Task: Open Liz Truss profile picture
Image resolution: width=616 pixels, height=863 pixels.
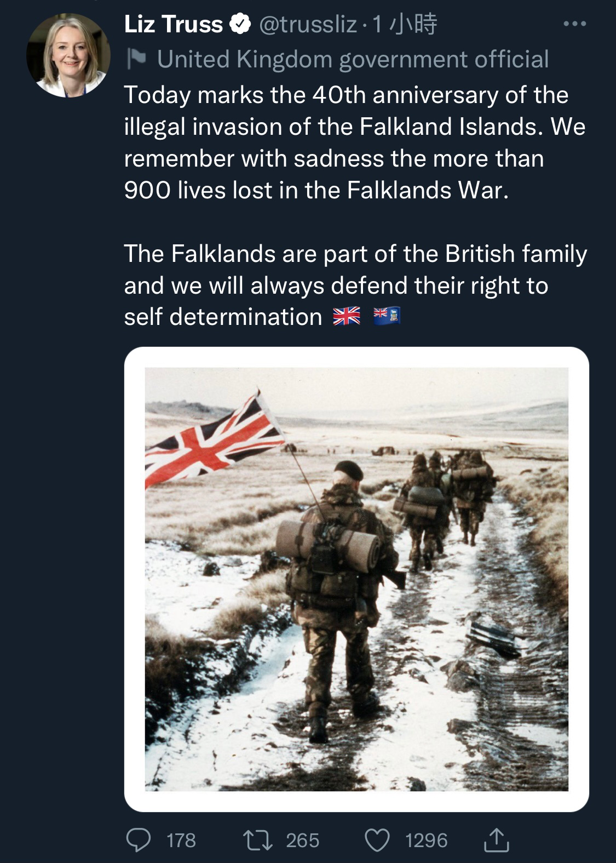Action: [68, 55]
